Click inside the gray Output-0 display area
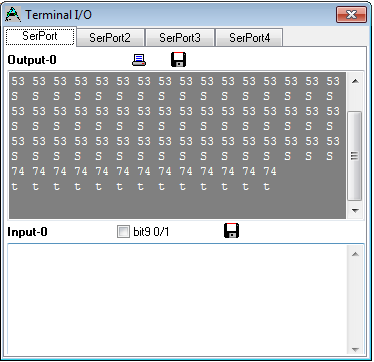The image size is (374, 362). coord(177,145)
